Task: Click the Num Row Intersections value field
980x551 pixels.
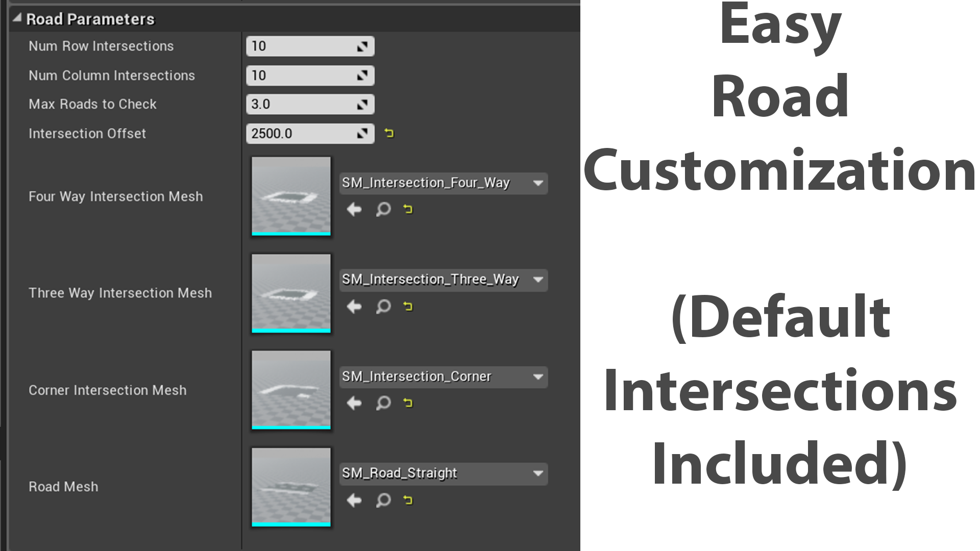Action: pyautogui.click(x=301, y=46)
